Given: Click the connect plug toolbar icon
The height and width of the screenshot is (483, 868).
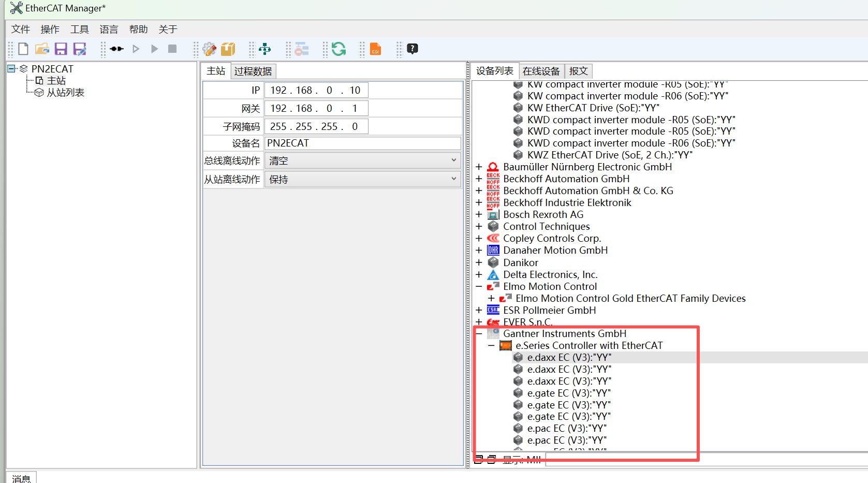Looking at the screenshot, I should (x=117, y=49).
